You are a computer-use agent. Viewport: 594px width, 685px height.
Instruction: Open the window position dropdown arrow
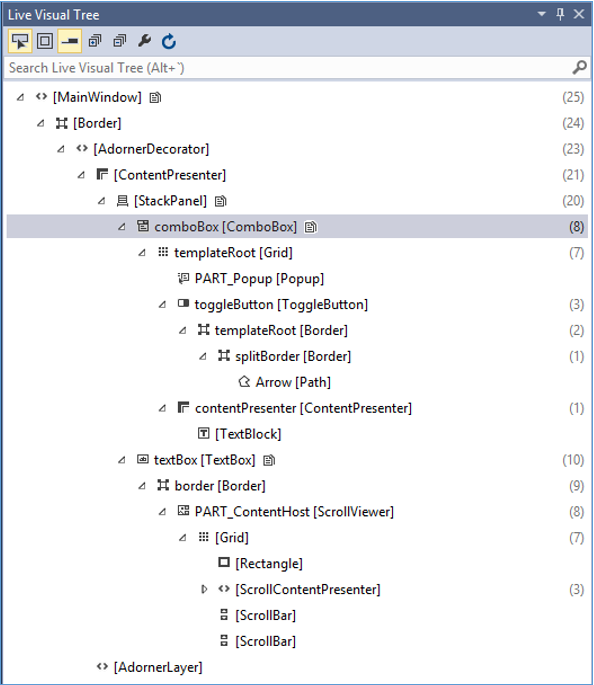(542, 14)
